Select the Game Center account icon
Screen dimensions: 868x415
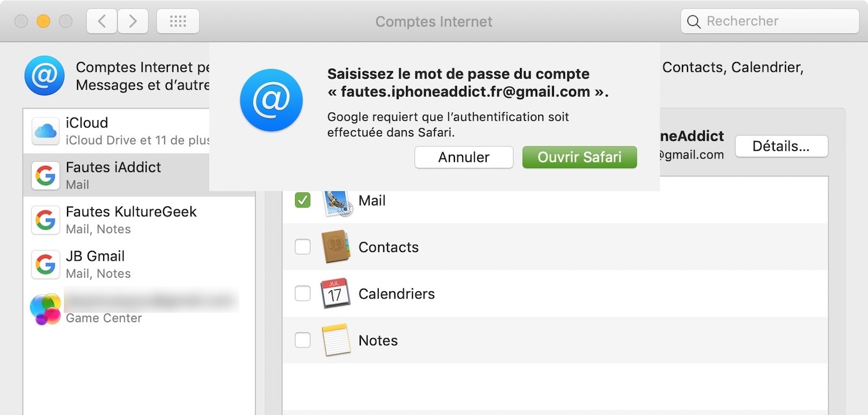[45, 309]
